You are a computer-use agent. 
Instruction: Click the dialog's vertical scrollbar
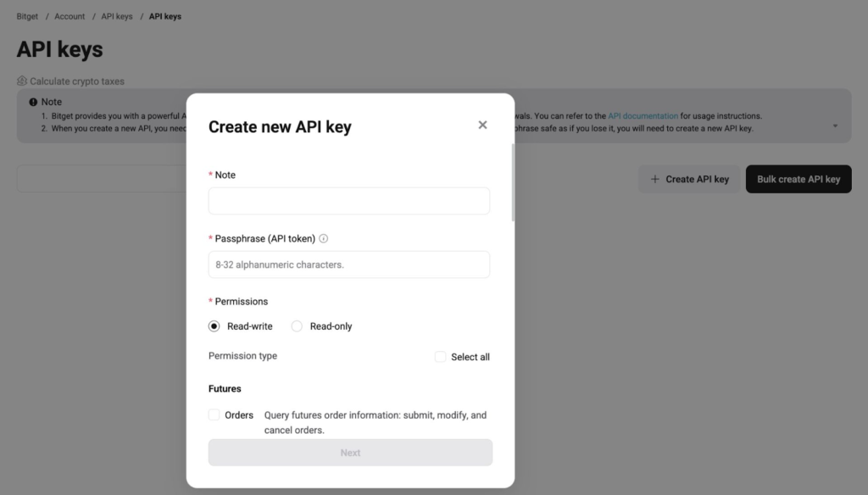point(513,182)
